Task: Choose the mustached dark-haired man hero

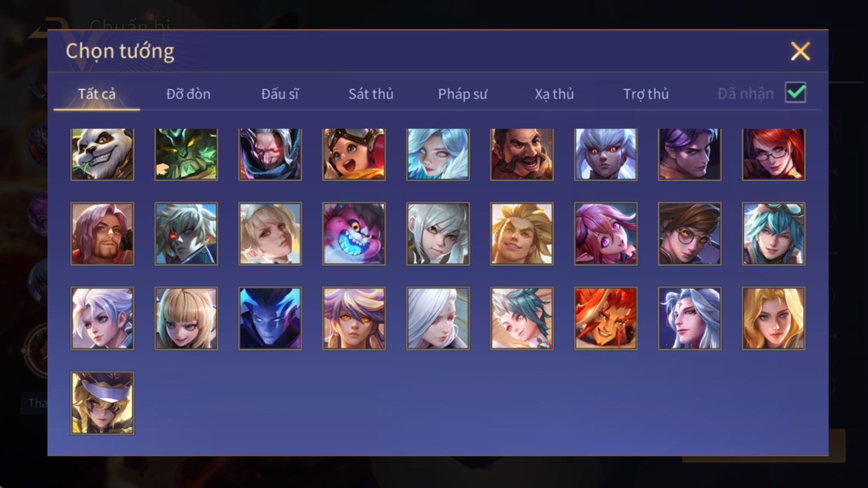Action: click(x=522, y=154)
